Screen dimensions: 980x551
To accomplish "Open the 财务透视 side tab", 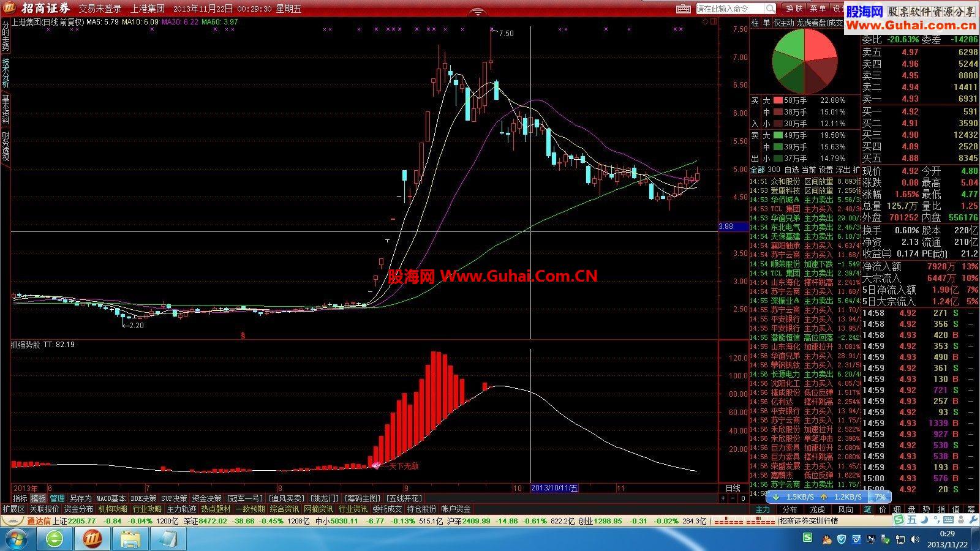I will [x=6, y=146].
